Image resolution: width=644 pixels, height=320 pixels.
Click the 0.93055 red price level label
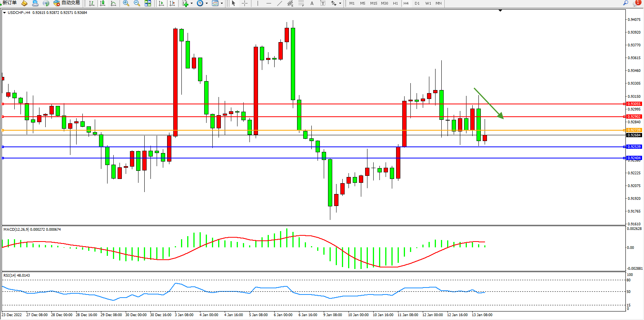[634, 104]
